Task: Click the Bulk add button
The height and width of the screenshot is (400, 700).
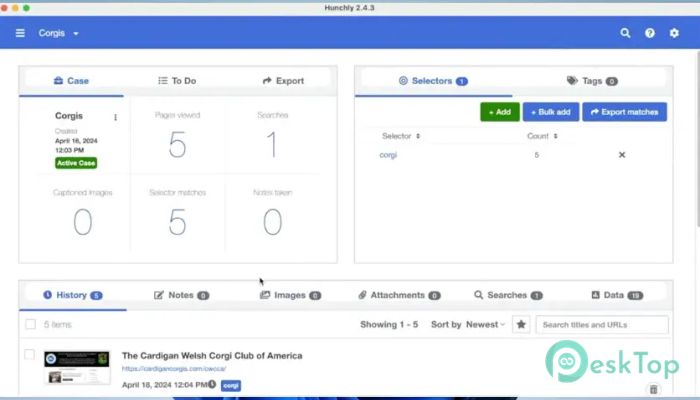Action: click(x=551, y=112)
